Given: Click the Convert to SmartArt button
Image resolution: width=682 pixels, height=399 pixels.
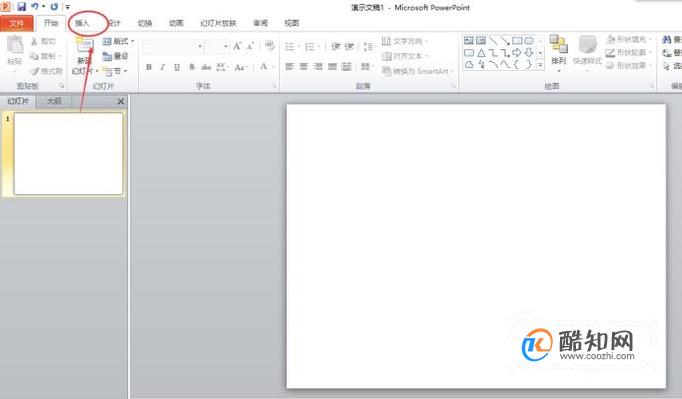Looking at the screenshot, I should [418, 71].
